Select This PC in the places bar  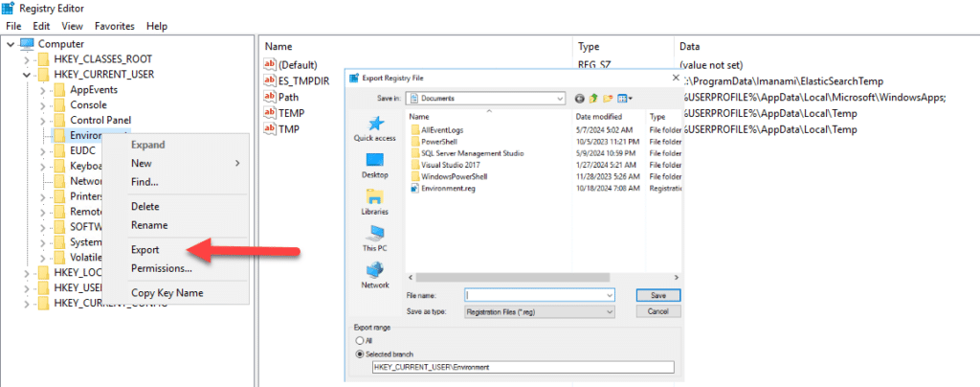[374, 239]
